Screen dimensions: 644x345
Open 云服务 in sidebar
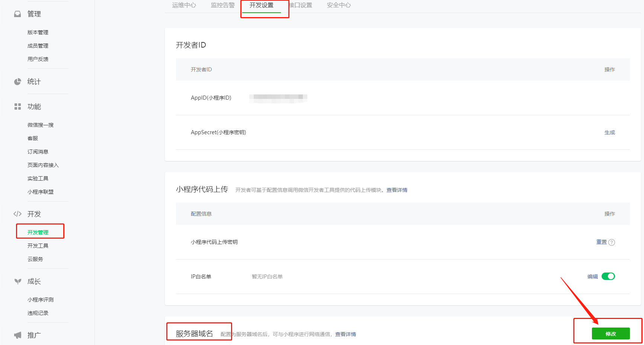tap(35, 259)
